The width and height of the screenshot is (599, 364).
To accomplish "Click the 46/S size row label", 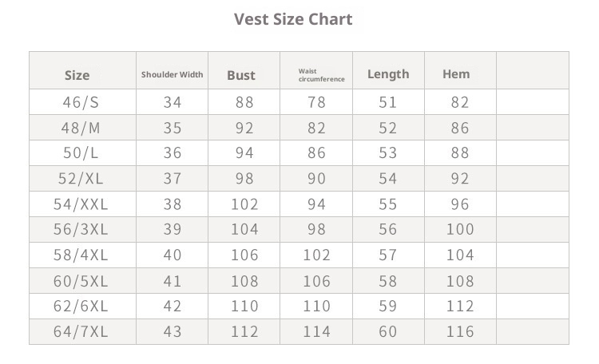I will pyautogui.click(x=81, y=102).
